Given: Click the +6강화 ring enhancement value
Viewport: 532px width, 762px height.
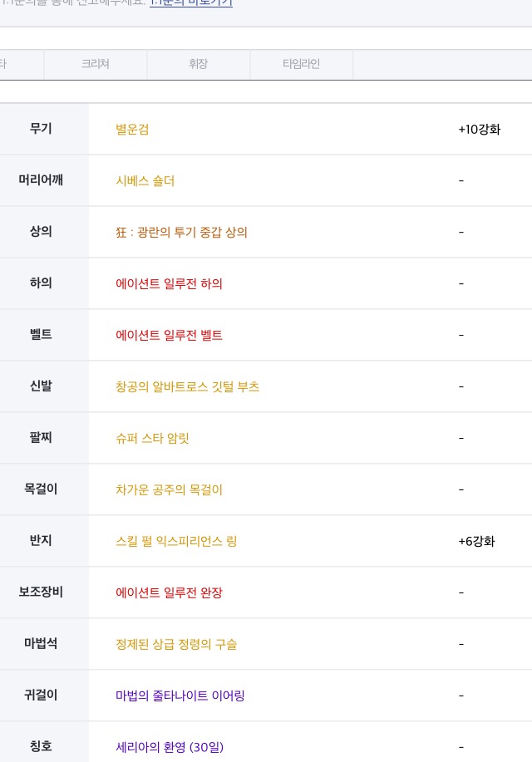Looking at the screenshot, I should 476,541.
